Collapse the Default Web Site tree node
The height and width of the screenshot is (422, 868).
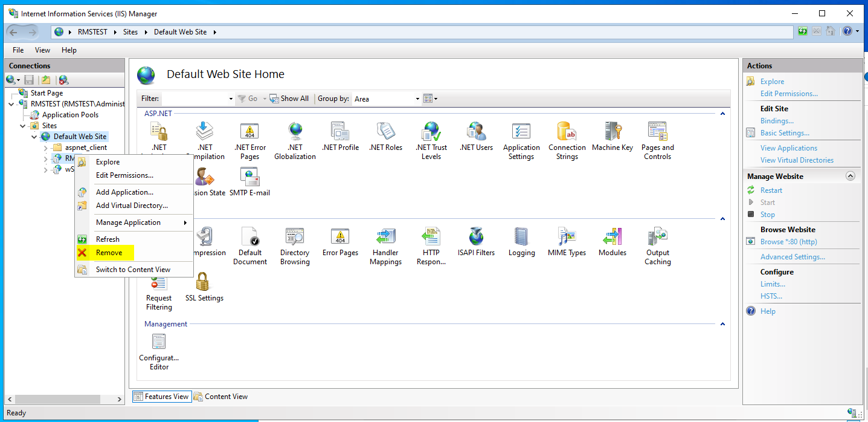coord(34,137)
